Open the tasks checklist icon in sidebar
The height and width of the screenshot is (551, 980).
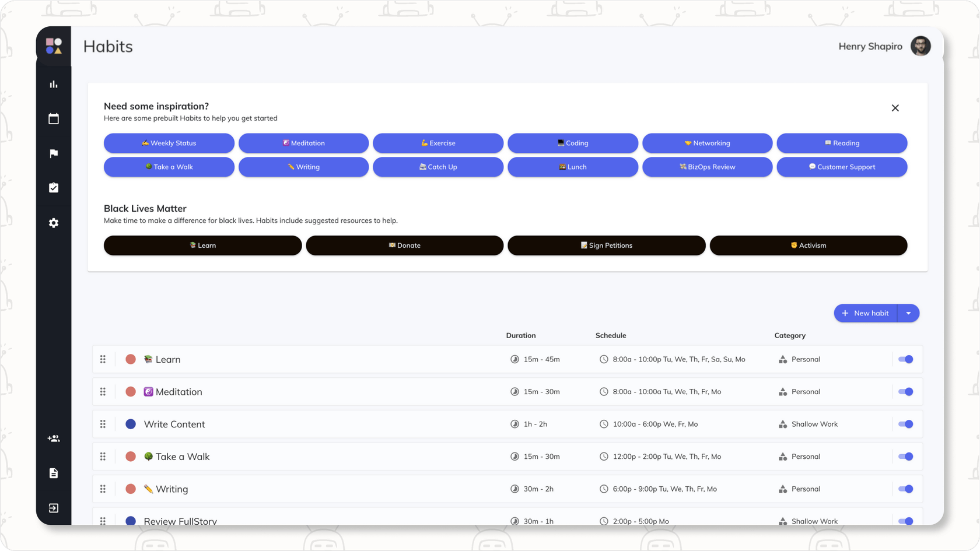coord(53,187)
